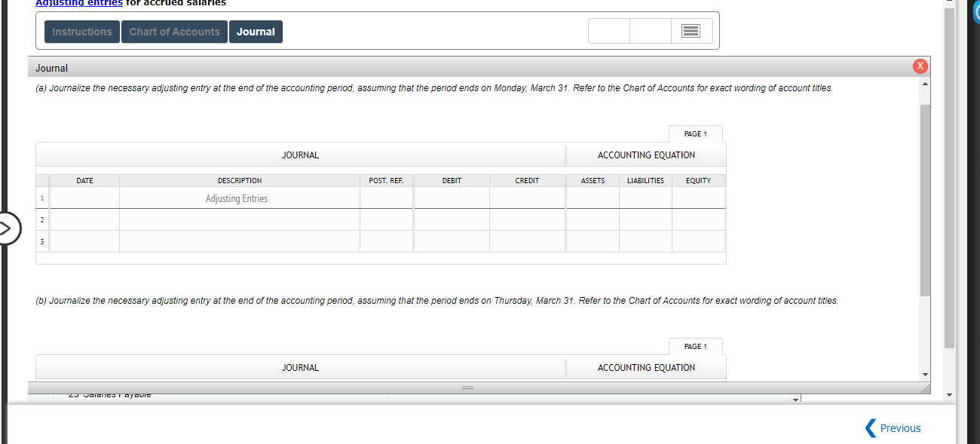The image size is (980, 444).
Task: Click the CREDIT cell in row 3
Action: click(x=526, y=241)
